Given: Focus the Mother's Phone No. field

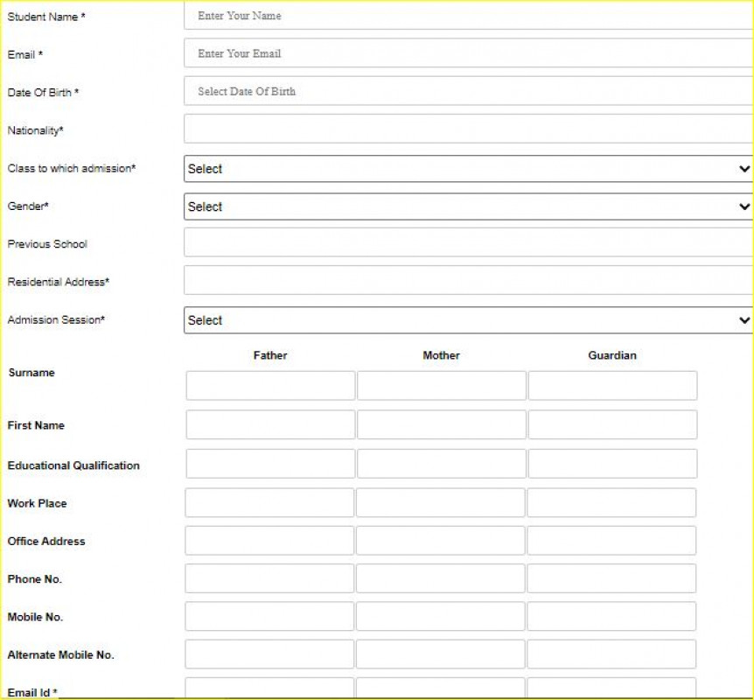Looking at the screenshot, I should click(x=441, y=578).
